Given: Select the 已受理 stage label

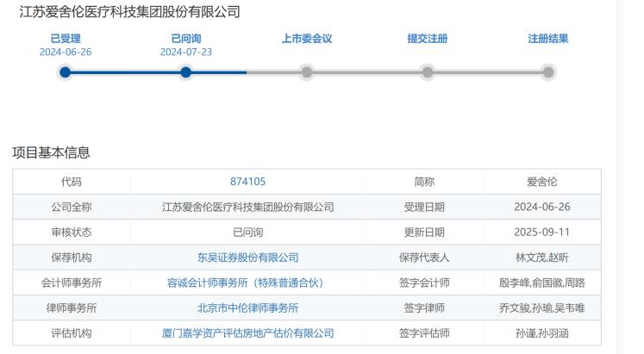Looking at the screenshot, I should (66, 39).
